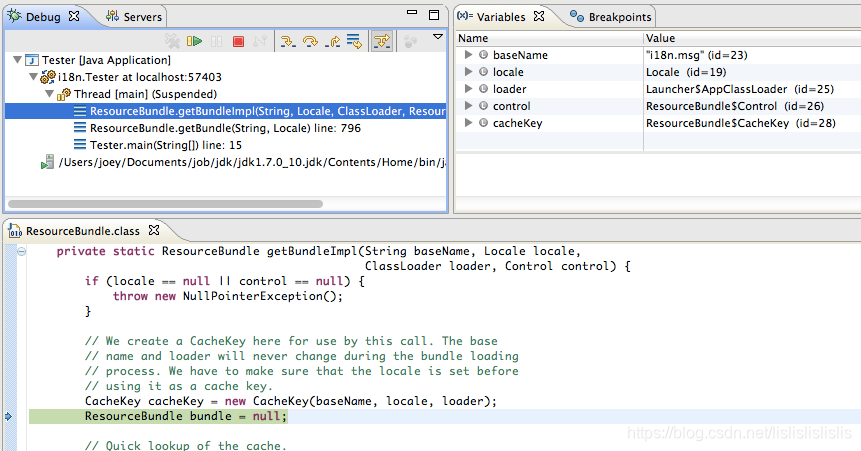
Task: Click the highlighted line ResourceBundle bundle = null
Action: [x=186, y=416]
